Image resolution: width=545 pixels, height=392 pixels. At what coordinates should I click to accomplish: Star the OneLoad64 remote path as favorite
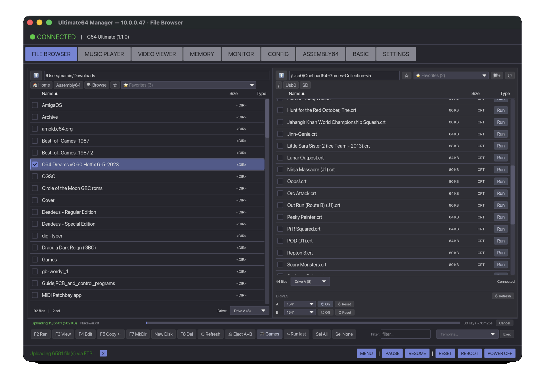(x=406, y=76)
